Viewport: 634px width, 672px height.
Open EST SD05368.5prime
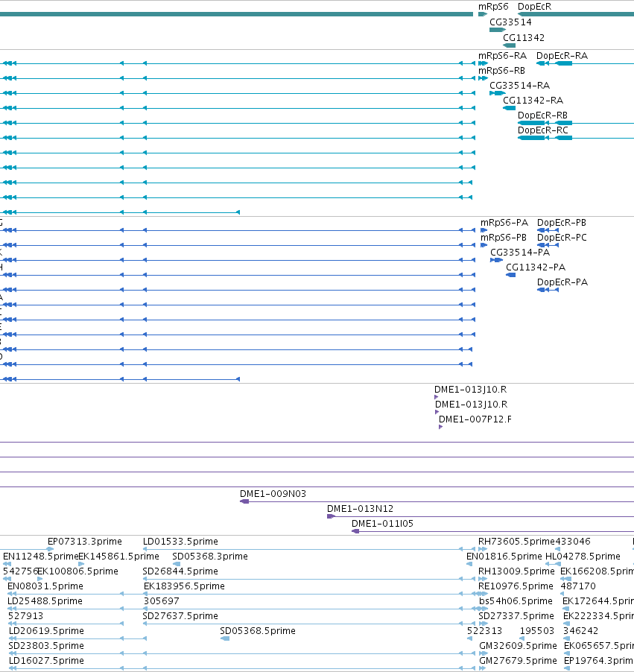[x=258, y=631]
